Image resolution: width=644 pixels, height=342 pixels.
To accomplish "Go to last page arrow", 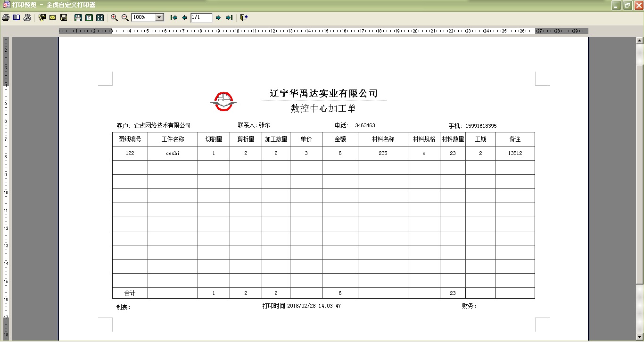I will pyautogui.click(x=229, y=17).
